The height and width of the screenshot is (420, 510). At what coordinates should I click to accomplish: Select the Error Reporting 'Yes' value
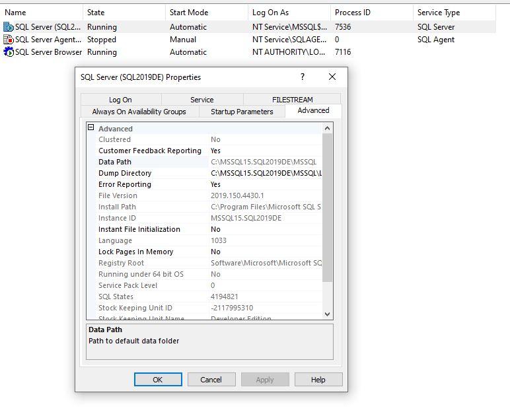pos(215,184)
